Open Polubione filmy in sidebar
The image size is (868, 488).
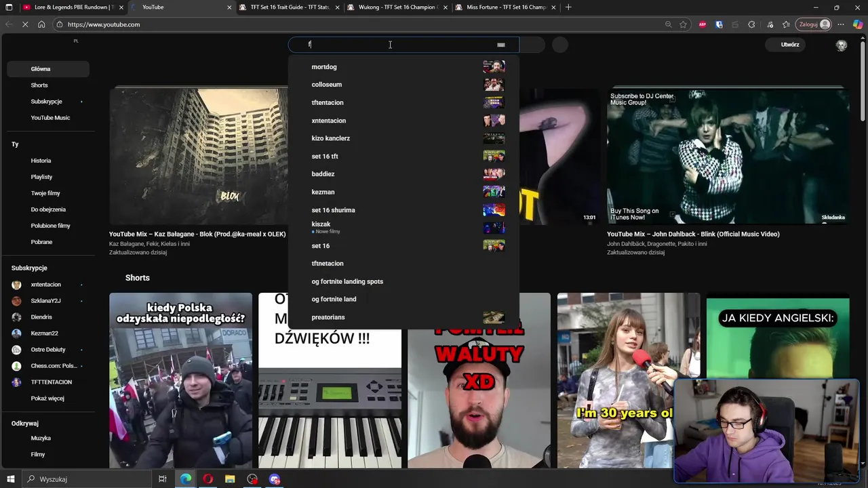coord(47,226)
